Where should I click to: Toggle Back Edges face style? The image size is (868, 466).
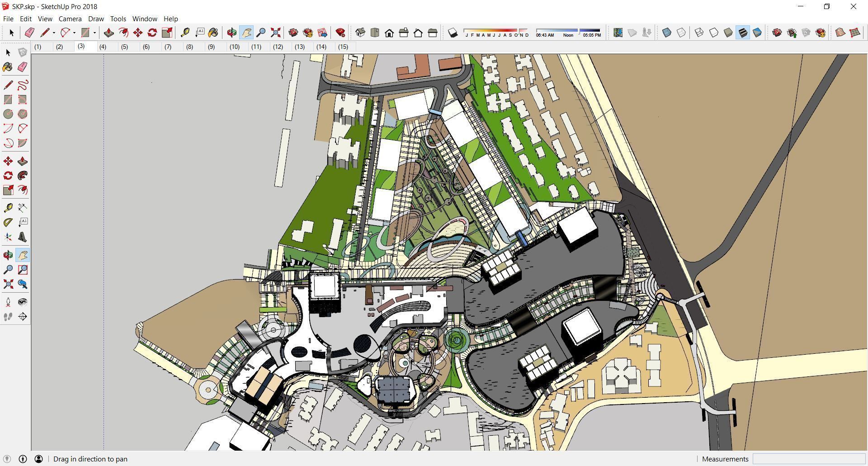(681, 33)
